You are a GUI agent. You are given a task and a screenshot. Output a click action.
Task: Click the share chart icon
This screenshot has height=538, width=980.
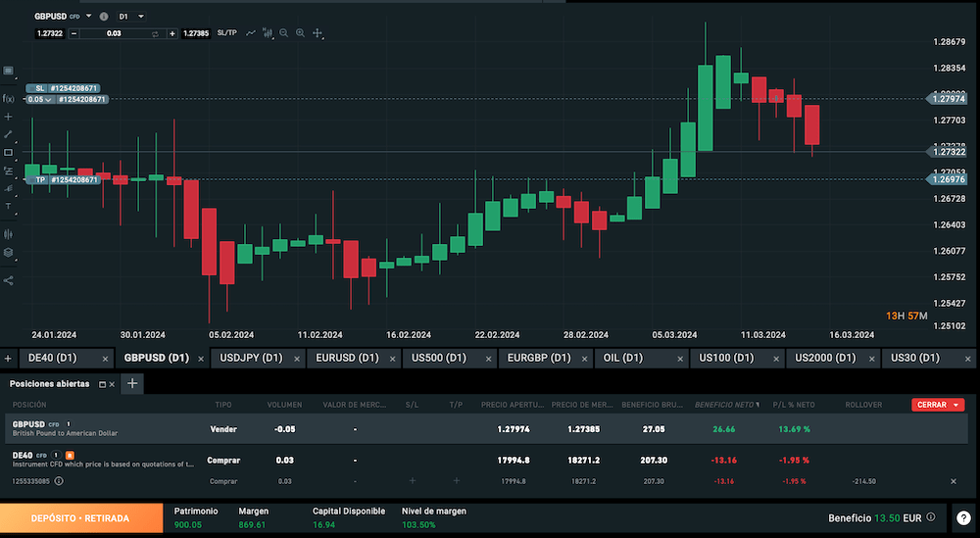coord(8,280)
